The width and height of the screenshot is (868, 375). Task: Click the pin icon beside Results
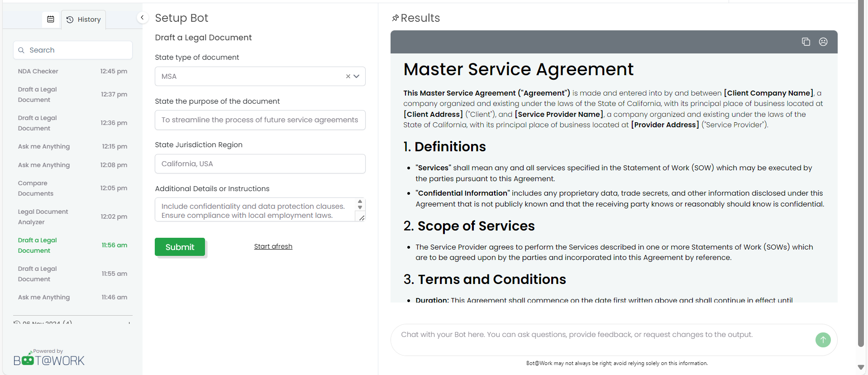point(395,18)
